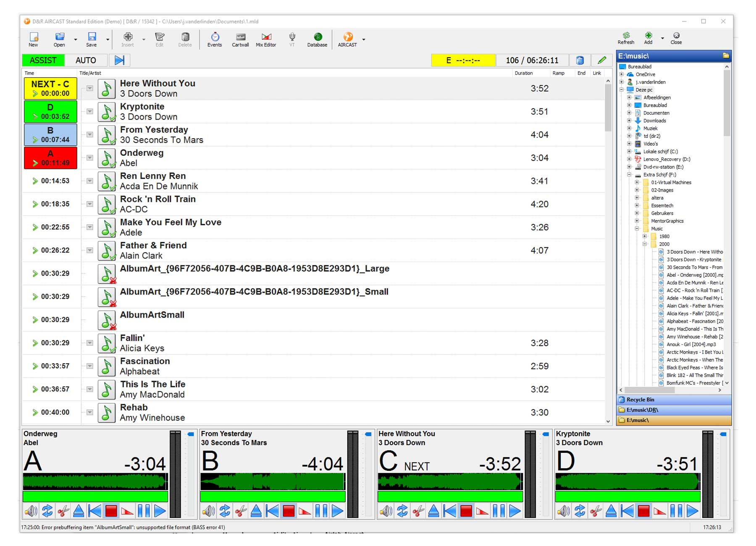
Task: Select the Downloads folder in tree
Action: [x=654, y=121]
